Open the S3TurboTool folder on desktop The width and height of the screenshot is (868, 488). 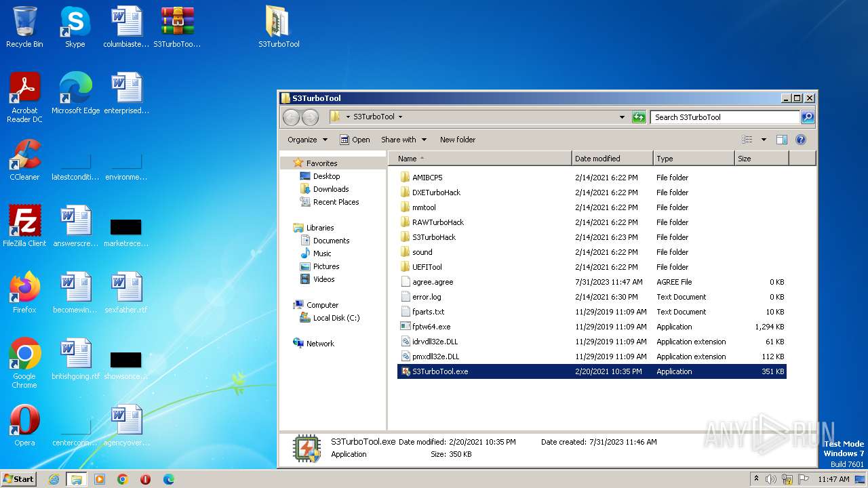tap(279, 27)
